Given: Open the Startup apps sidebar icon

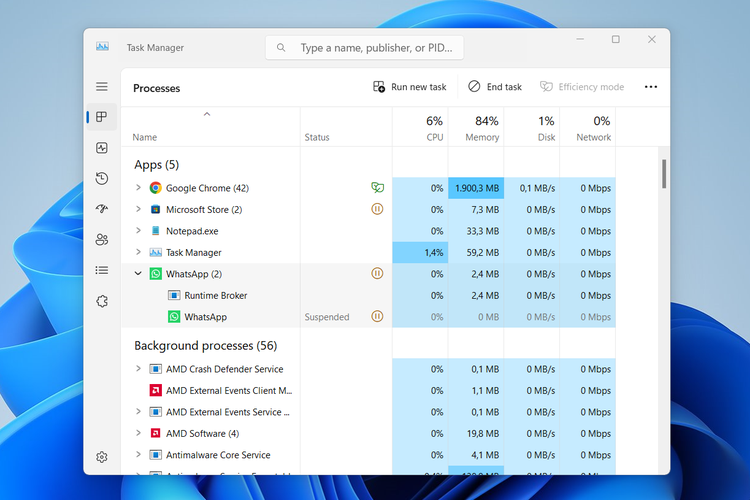Looking at the screenshot, I should 101,209.
